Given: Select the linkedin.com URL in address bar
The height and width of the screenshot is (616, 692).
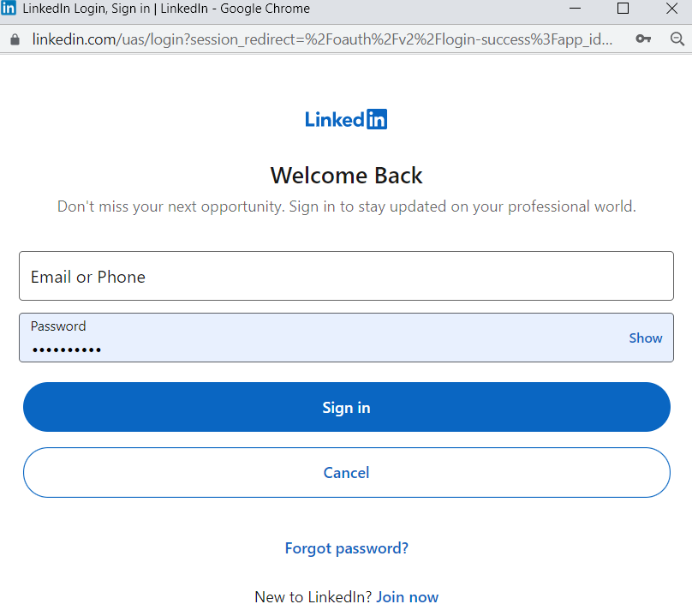Looking at the screenshot, I should coord(322,39).
